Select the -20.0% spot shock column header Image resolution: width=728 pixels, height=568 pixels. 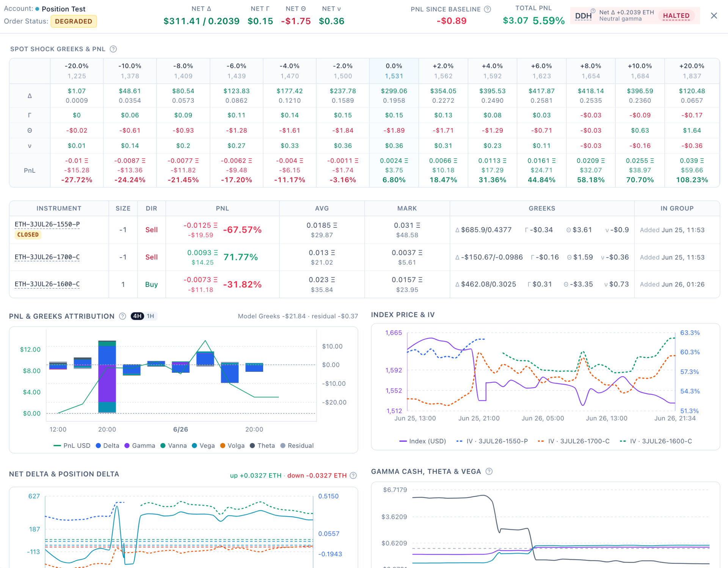point(77,71)
